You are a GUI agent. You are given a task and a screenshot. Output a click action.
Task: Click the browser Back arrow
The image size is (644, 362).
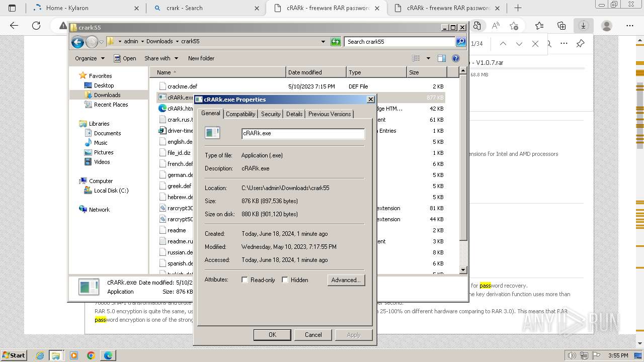pos(14,26)
